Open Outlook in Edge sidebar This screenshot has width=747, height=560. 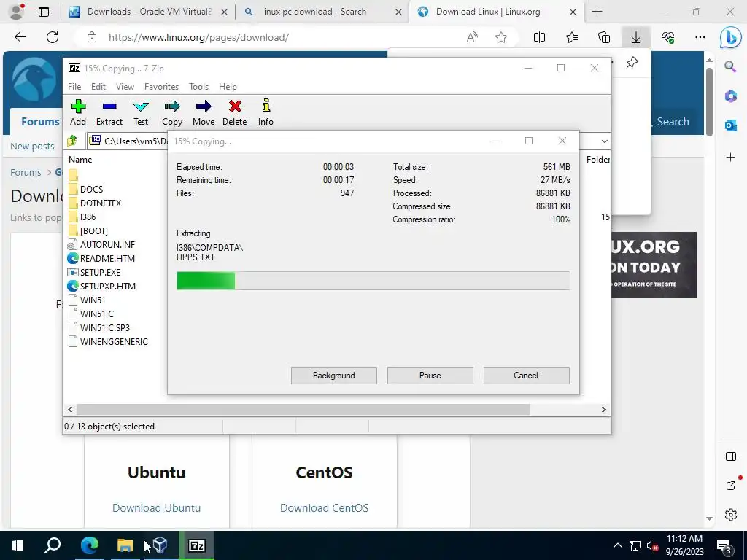[730, 125]
